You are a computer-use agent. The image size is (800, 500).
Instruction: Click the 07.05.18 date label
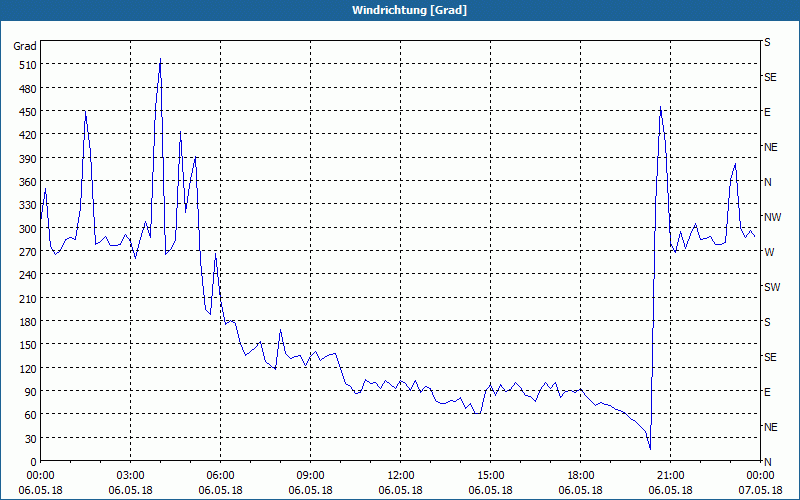point(760,490)
